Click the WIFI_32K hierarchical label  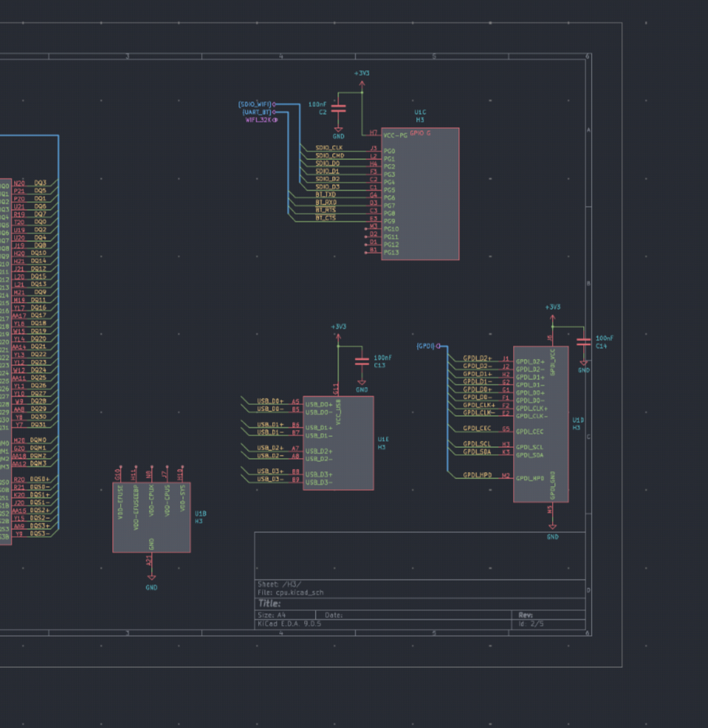point(259,120)
